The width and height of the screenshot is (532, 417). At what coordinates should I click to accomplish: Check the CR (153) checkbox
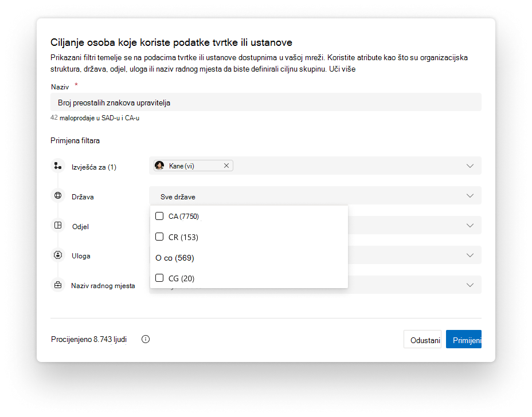tap(159, 237)
